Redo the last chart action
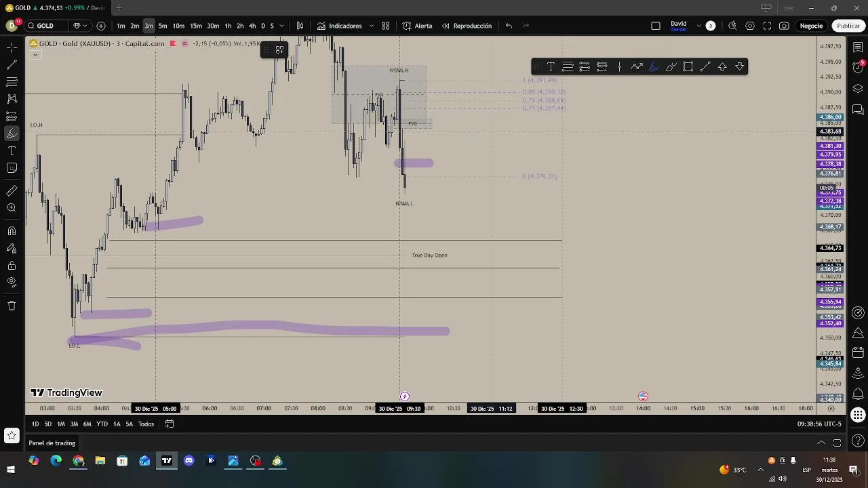Viewport: 868px width, 488px height. [x=526, y=26]
